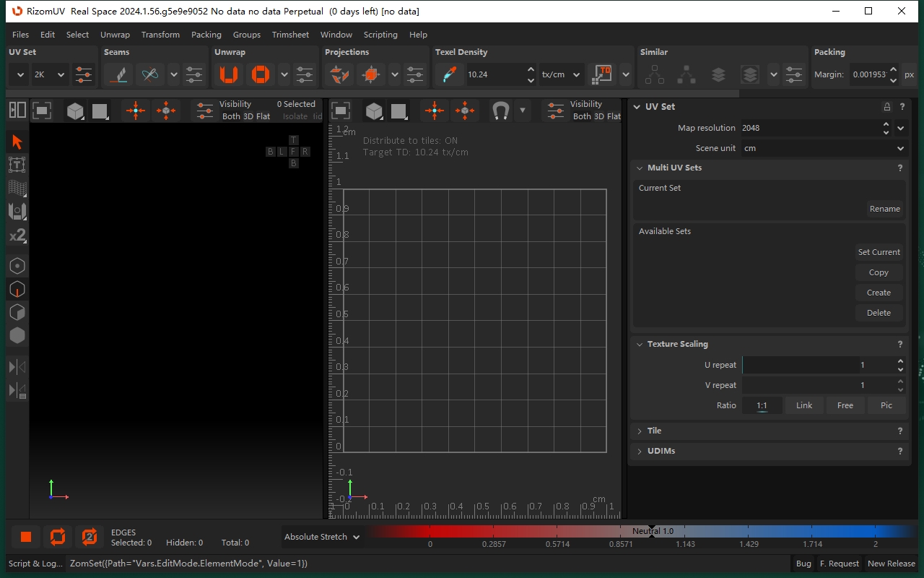924x578 pixels.
Task: Open the Packing menu
Action: click(x=206, y=35)
